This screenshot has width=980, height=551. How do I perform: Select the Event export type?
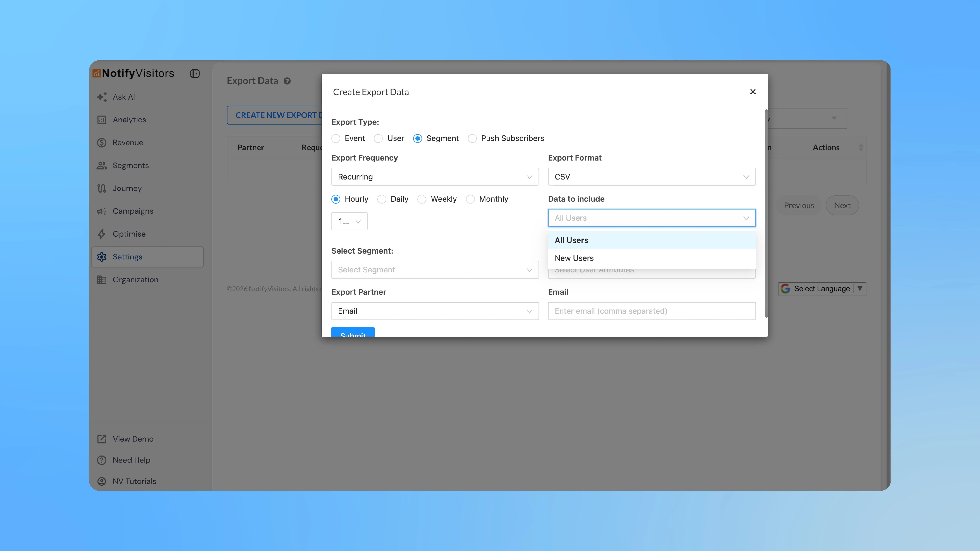pyautogui.click(x=336, y=138)
